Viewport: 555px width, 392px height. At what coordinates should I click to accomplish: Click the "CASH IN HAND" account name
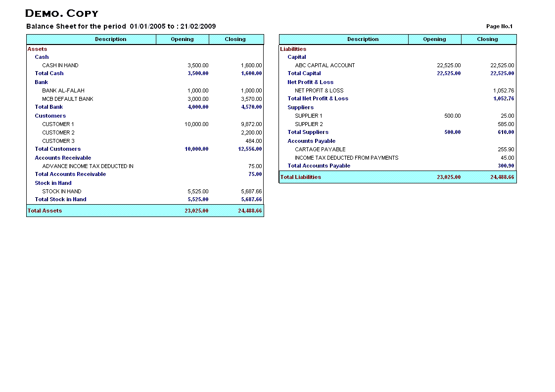tap(60, 65)
